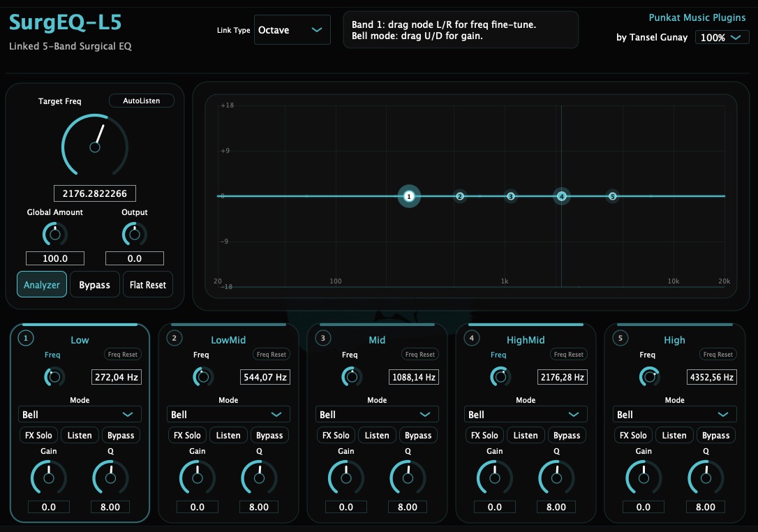Click the HighMid band 2176,28 Hz field

(563, 377)
